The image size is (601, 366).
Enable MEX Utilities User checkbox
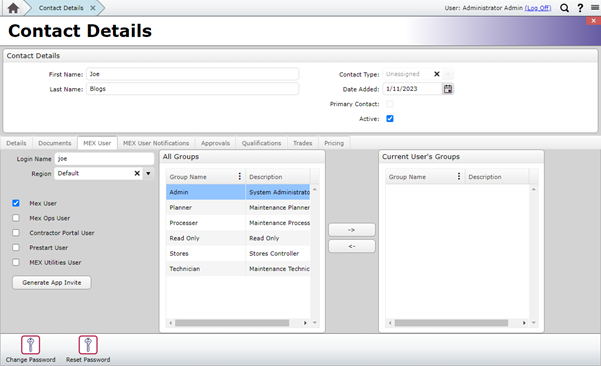pyautogui.click(x=16, y=263)
